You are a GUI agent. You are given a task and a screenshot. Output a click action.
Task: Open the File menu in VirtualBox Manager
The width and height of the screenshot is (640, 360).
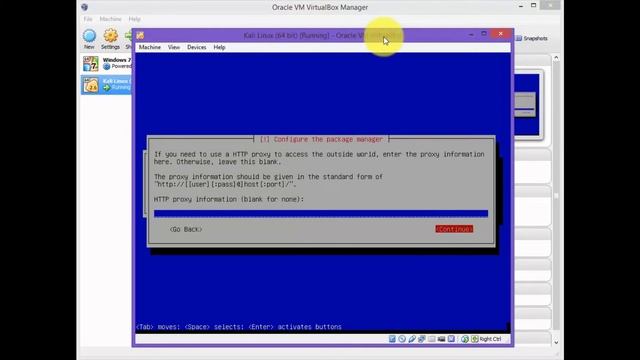point(88,19)
